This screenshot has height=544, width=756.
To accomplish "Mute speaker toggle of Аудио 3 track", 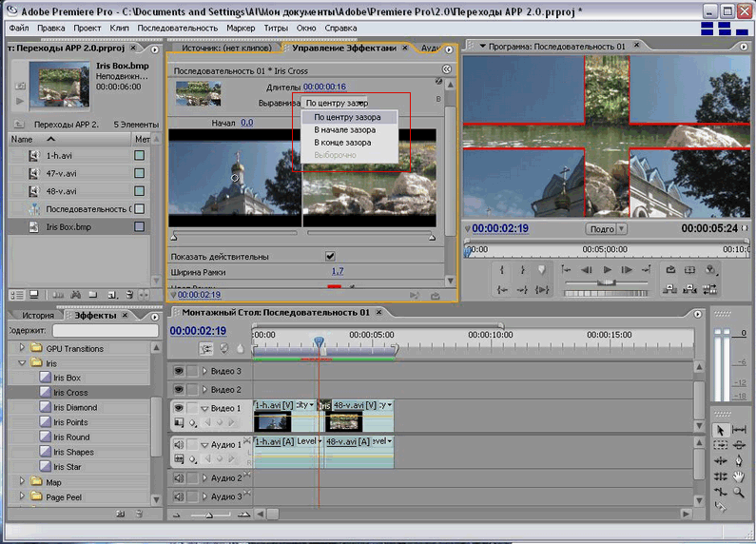I will (179, 496).
